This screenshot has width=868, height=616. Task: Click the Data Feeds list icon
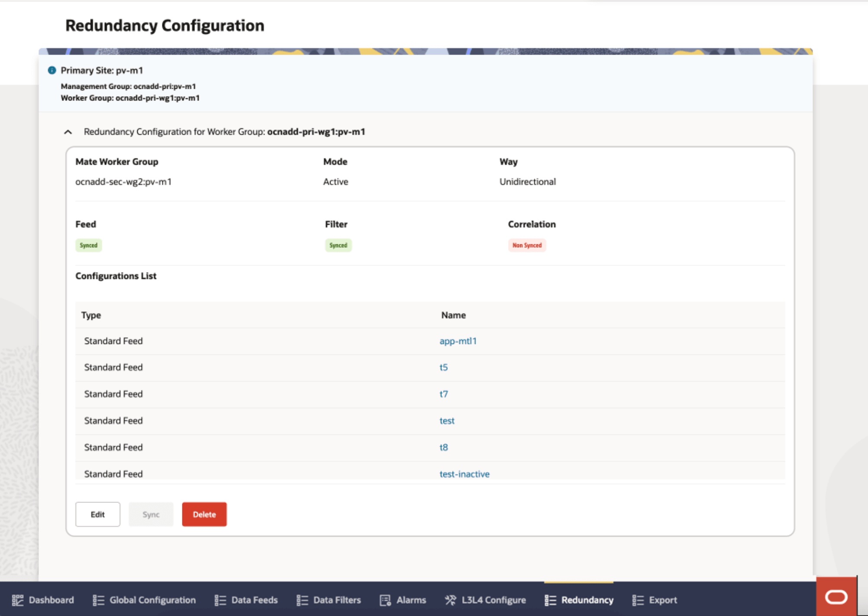click(x=220, y=600)
